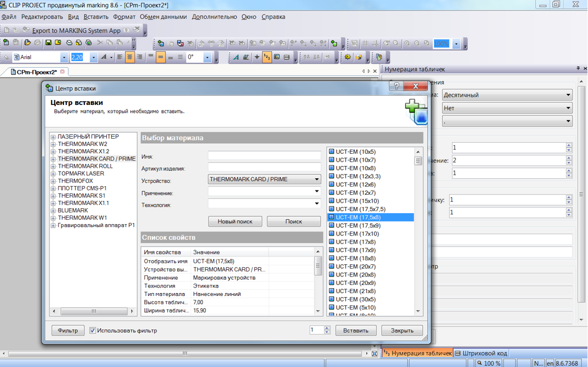This screenshot has height=367, width=588.
Task: Click the globe icon in the toolbar
Action: point(359,57)
